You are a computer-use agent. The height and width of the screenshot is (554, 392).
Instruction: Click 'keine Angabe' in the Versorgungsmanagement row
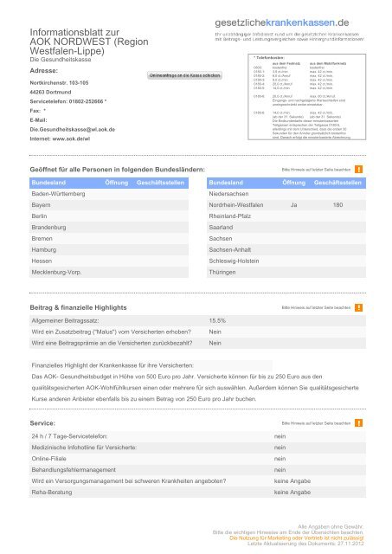click(x=292, y=481)
